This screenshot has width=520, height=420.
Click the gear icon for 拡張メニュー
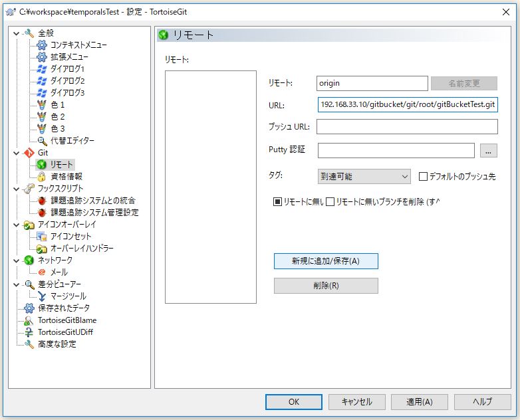42,57
